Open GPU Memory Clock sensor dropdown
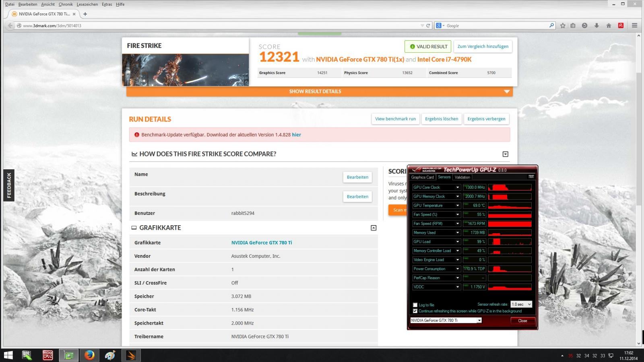The width and height of the screenshot is (644, 362). coord(457,196)
